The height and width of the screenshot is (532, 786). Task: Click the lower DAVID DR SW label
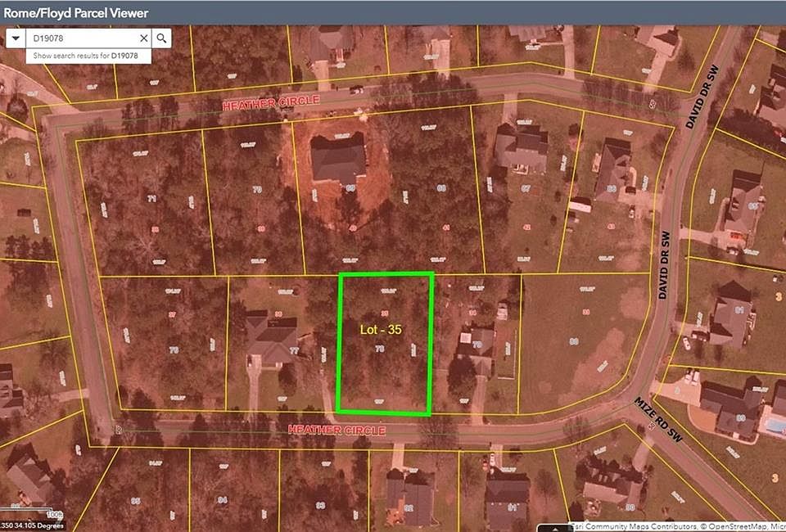[x=664, y=265]
